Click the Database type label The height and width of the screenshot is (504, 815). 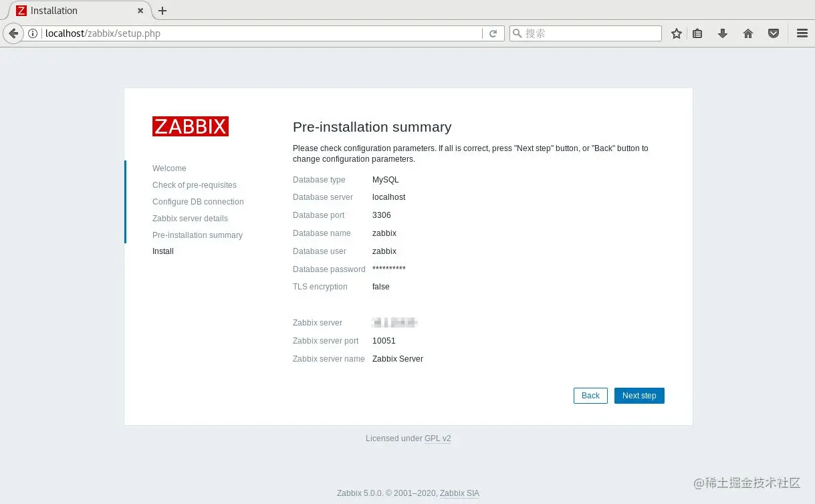[x=319, y=180]
